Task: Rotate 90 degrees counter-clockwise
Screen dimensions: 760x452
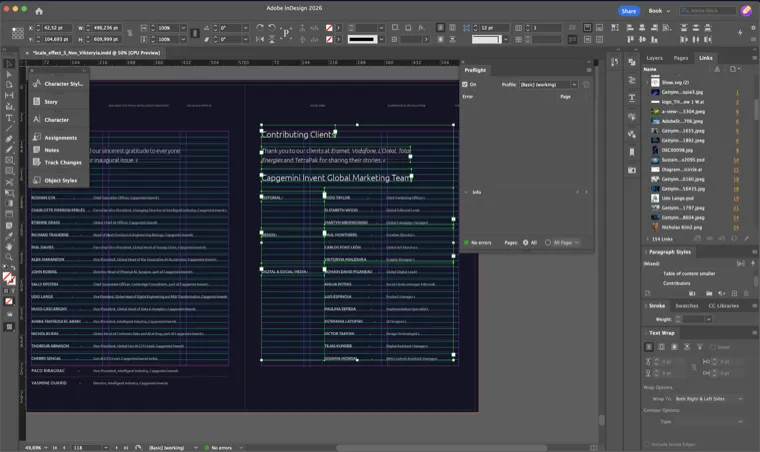Action: tap(271, 28)
